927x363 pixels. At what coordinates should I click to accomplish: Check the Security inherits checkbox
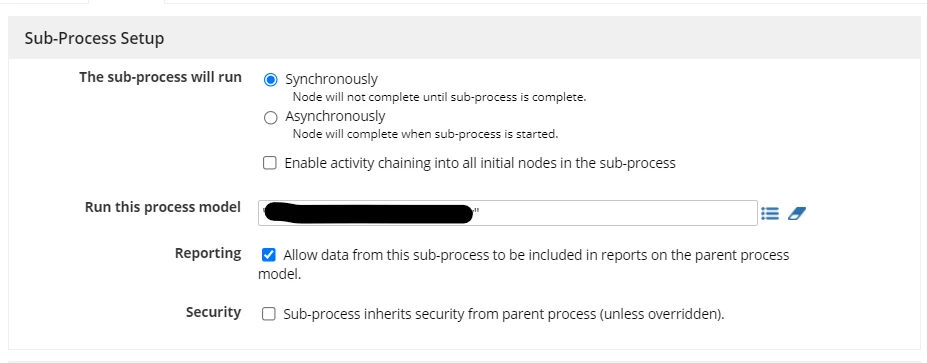click(x=268, y=314)
